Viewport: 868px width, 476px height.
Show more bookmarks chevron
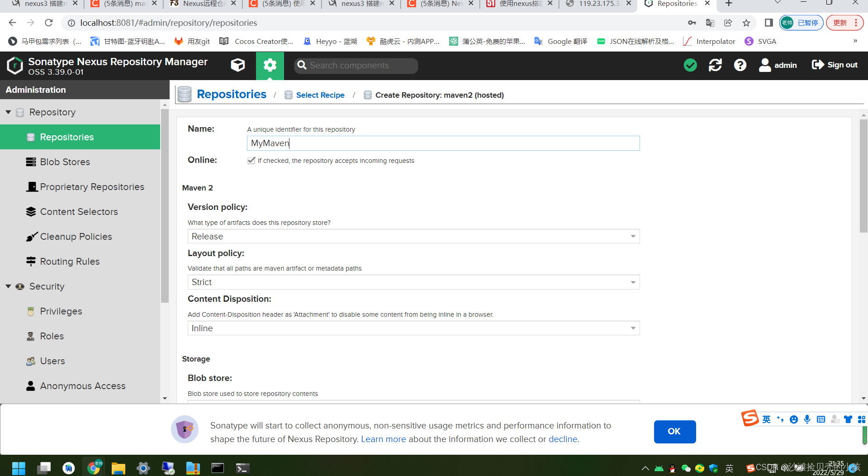[x=855, y=41]
